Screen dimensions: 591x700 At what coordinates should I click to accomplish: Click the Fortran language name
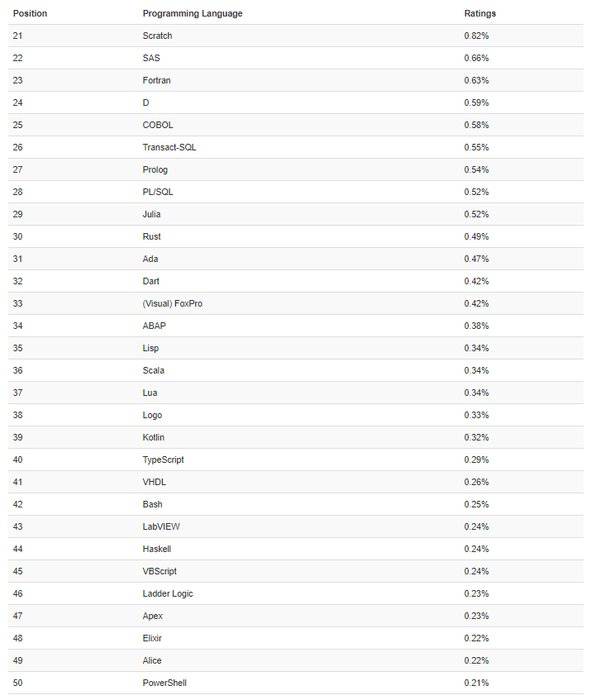(x=156, y=81)
